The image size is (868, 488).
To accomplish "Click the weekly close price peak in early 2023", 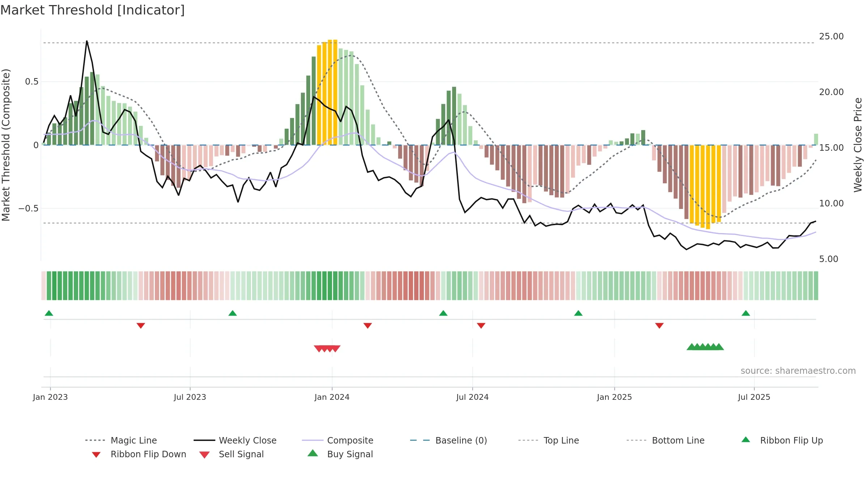I will tap(87, 41).
